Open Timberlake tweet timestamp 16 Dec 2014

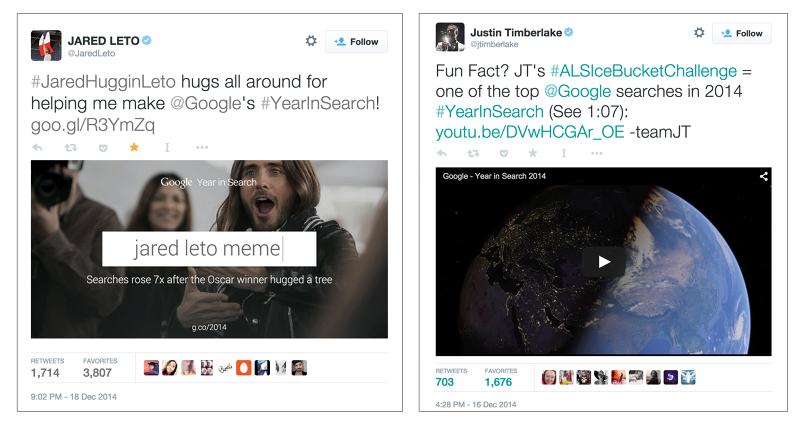(476, 404)
